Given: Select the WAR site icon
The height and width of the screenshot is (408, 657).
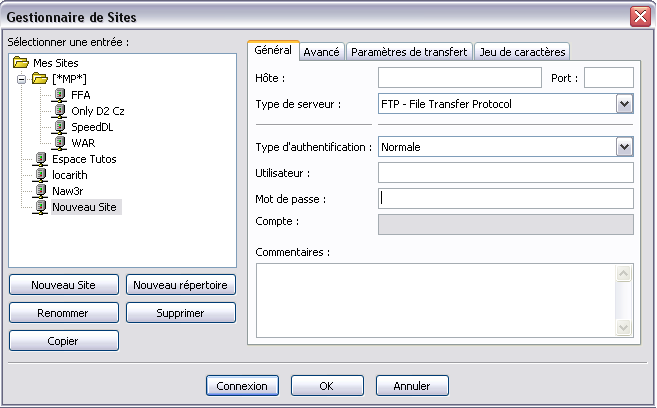Looking at the screenshot, I should pos(59,143).
